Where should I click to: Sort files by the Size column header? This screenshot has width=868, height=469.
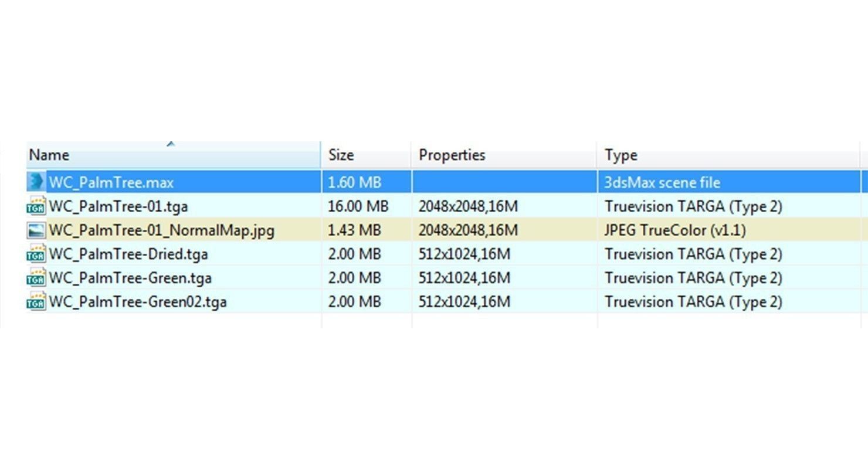coord(341,155)
